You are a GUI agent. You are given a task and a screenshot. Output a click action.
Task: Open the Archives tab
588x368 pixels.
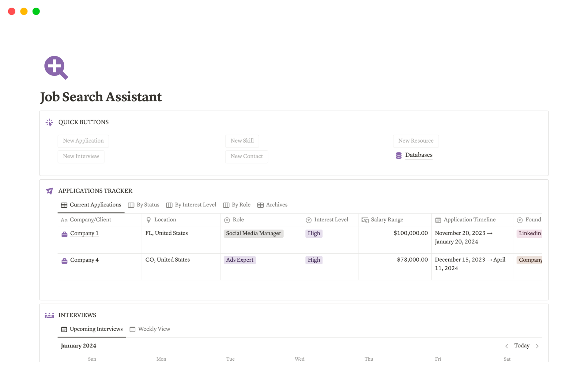276,205
